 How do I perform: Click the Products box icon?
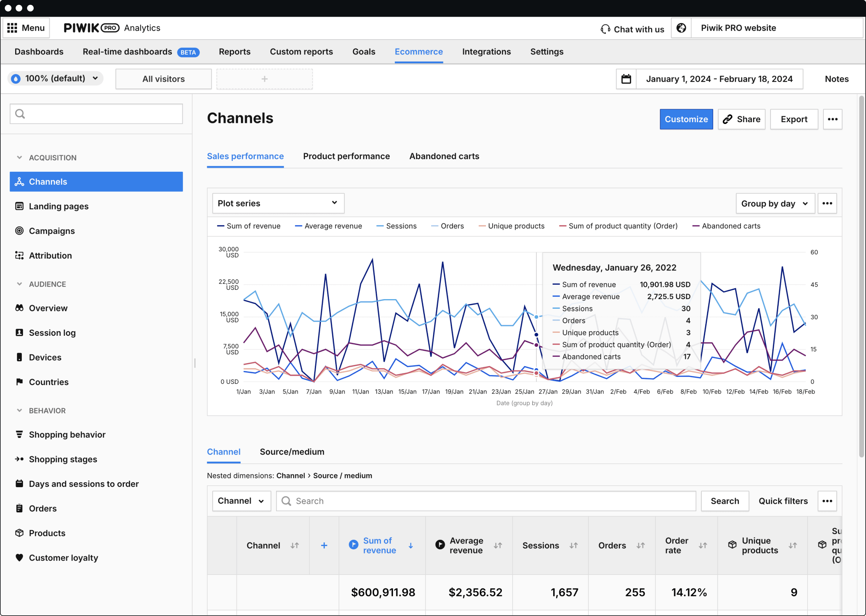tap(19, 533)
